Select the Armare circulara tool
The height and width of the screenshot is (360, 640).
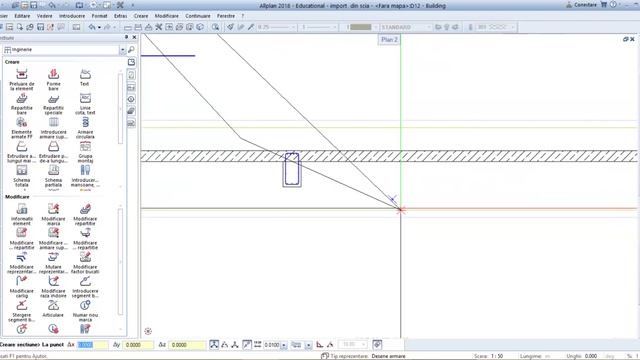coord(85,128)
